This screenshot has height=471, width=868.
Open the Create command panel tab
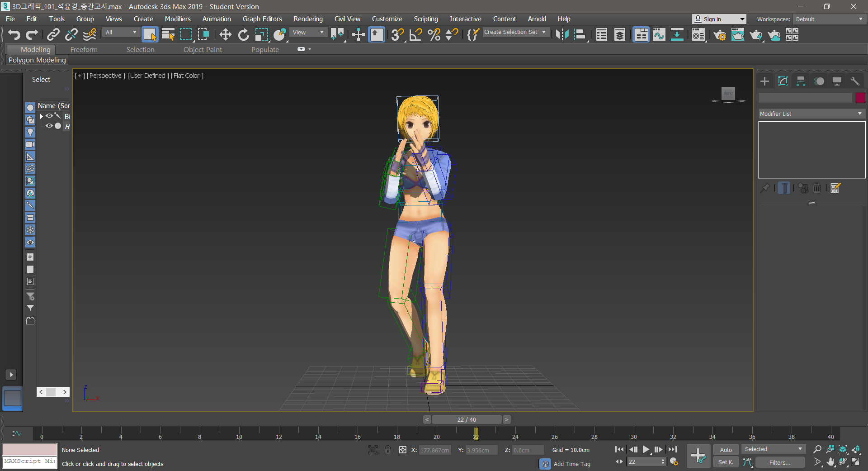[x=764, y=81]
